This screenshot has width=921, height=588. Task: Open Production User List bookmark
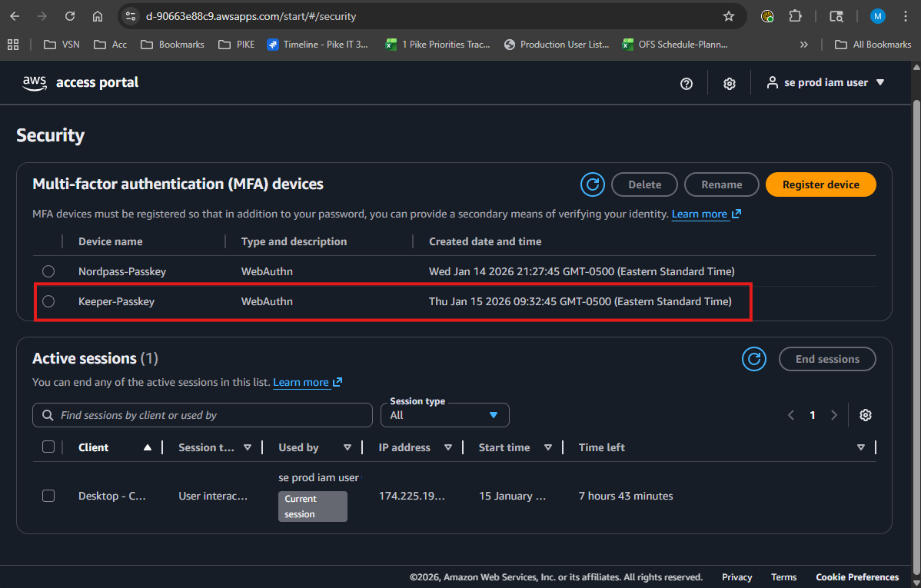(557, 45)
